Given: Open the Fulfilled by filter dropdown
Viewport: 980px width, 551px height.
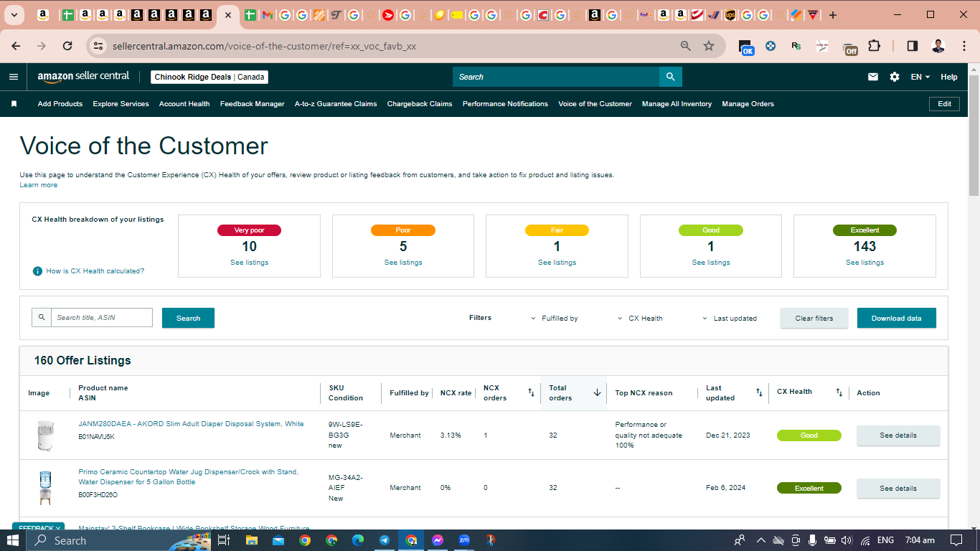Looking at the screenshot, I should pos(554,318).
